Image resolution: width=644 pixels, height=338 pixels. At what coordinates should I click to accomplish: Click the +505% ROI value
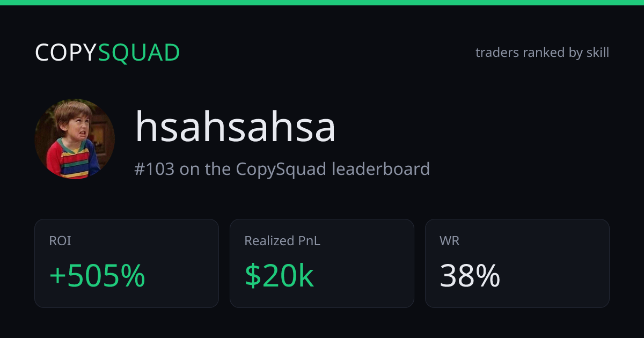click(97, 276)
